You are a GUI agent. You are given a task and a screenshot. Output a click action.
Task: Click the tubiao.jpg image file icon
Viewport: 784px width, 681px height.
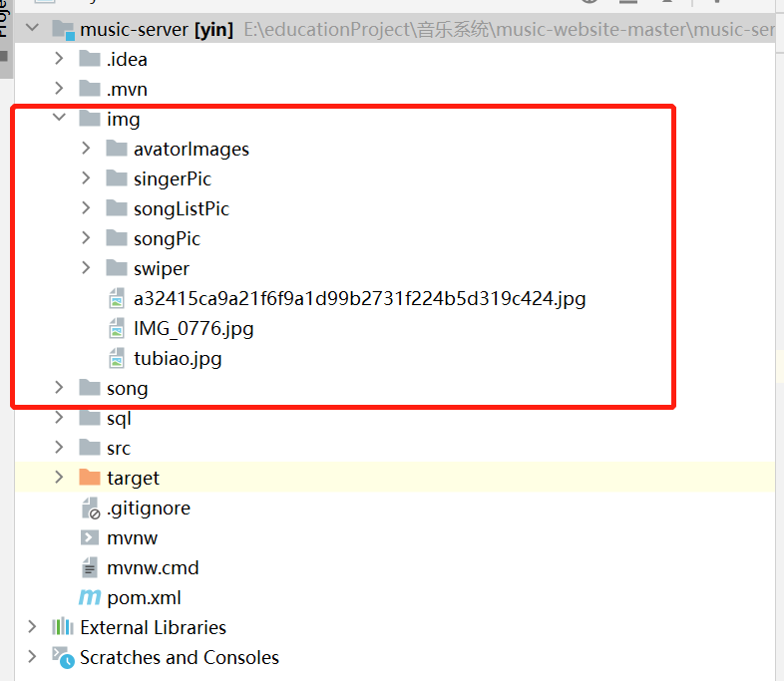pyautogui.click(x=117, y=358)
